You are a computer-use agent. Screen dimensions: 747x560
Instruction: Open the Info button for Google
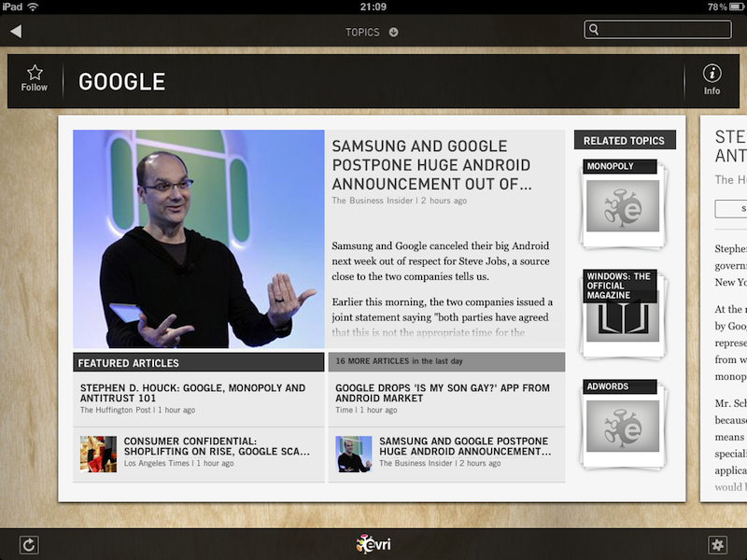click(x=712, y=80)
